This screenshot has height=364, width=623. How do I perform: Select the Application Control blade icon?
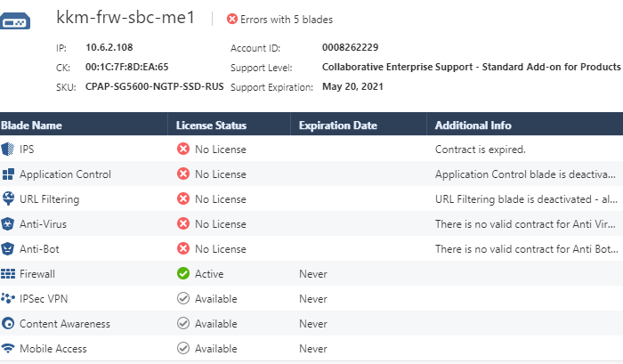tap(8, 174)
